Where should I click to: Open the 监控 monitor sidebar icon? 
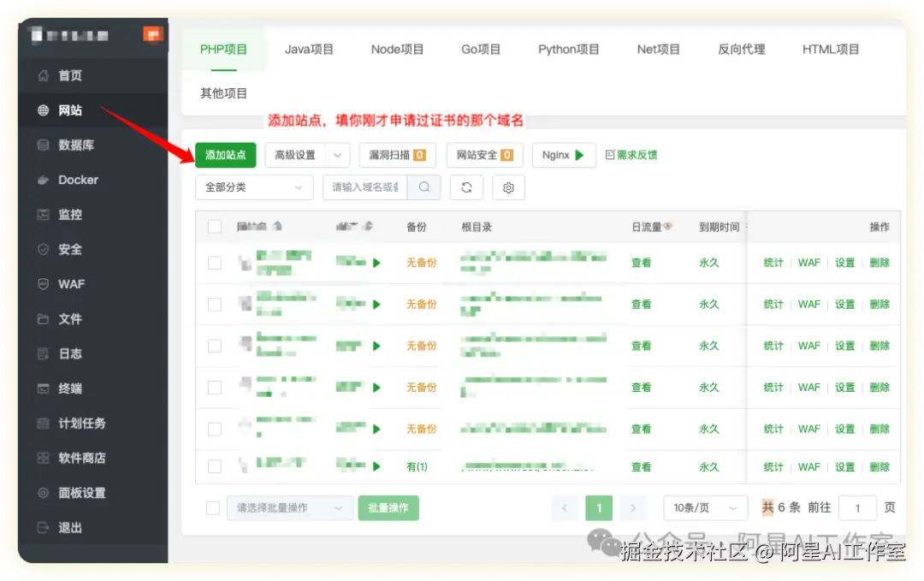click(x=43, y=215)
